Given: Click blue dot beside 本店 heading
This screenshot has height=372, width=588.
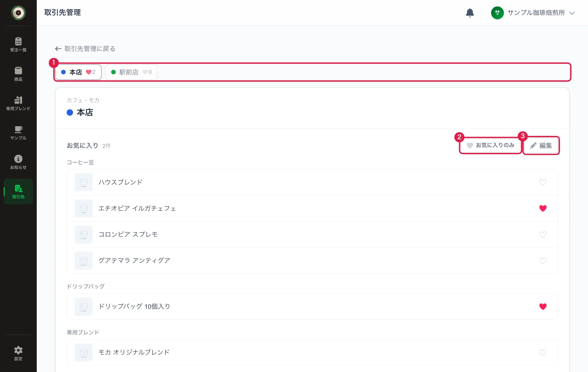Looking at the screenshot, I should [70, 112].
